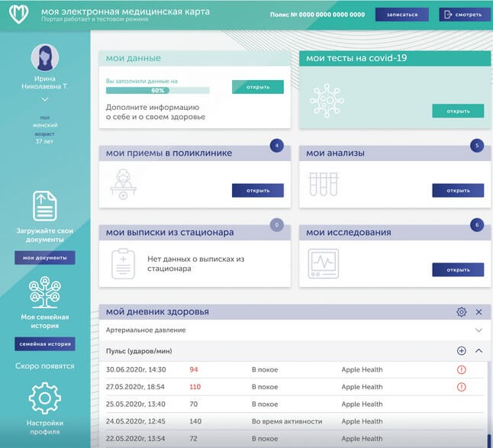Close the мой дневник здоровья panel
Image resolution: width=493 pixels, height=448 pixels.
(478, 312)
